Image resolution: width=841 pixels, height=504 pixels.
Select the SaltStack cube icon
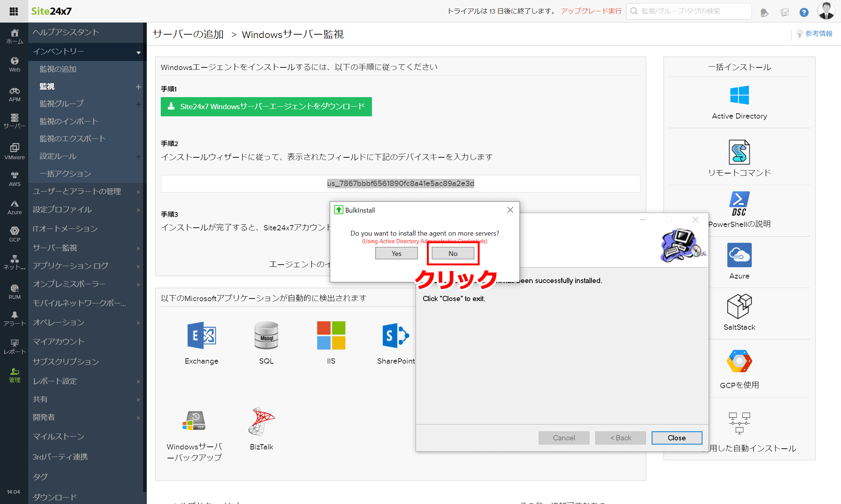tap(739, 306)
